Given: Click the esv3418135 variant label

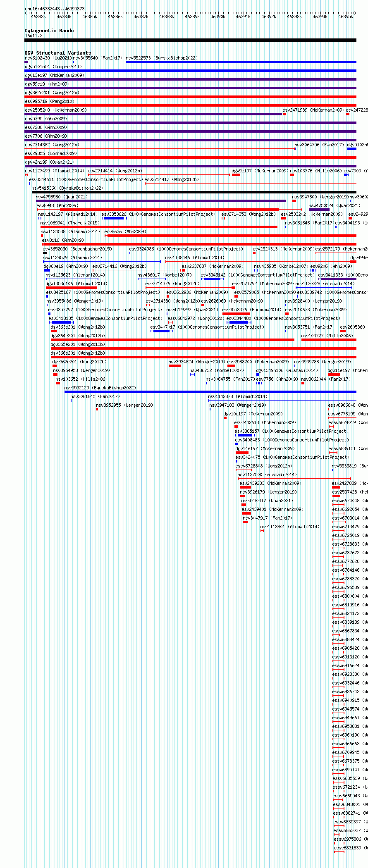Looking at the screenshot, I should point(105,318).
